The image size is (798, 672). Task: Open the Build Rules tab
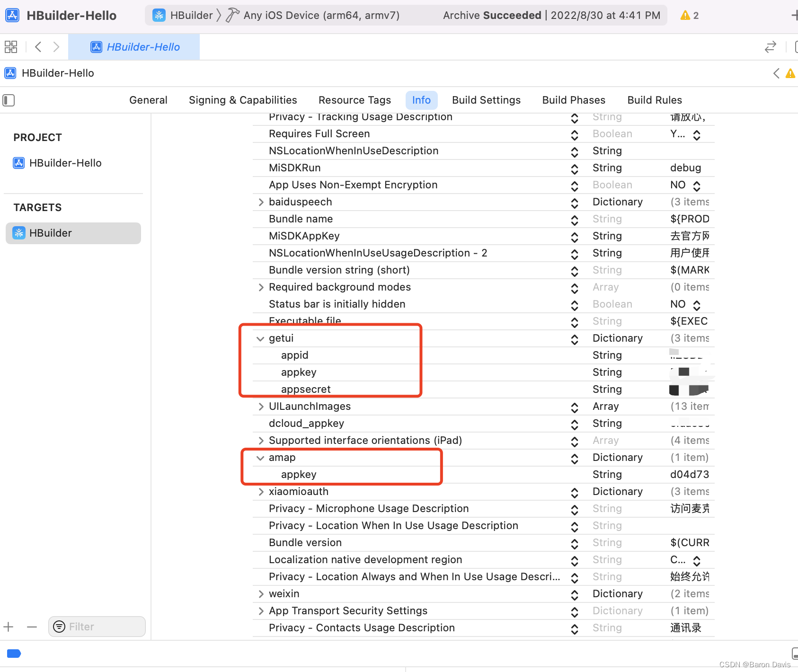point(655,100)
